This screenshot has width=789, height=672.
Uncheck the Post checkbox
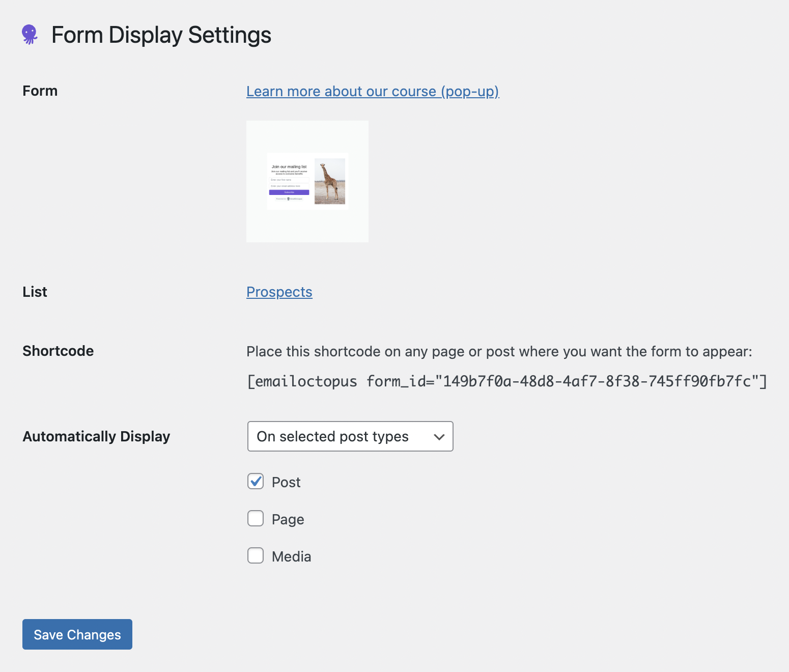coord(256,482)
